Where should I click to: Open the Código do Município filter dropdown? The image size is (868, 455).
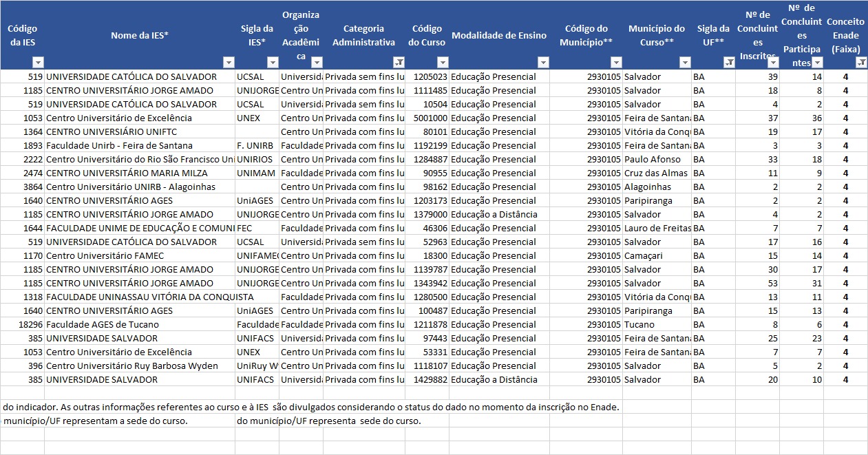[x=615, y=63]
